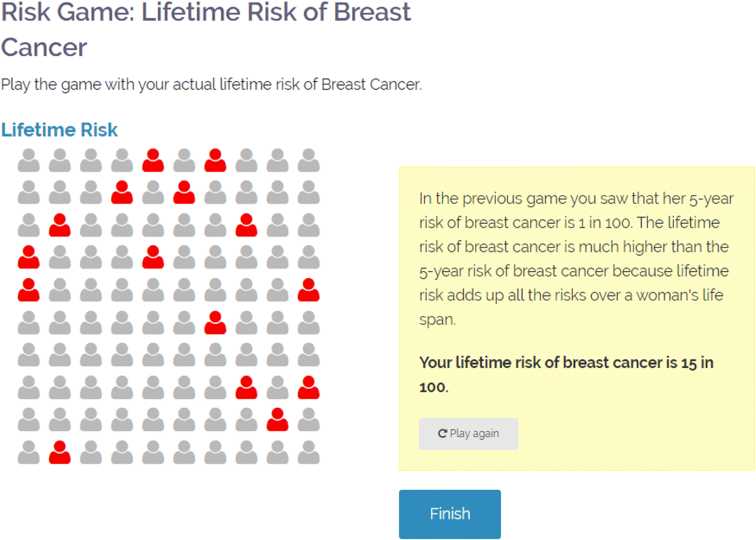Select the gray person at the end of row one
Image resolution: width=756 pixels, height=540 pixels.
pyautogui.click(x=308, y=160)
